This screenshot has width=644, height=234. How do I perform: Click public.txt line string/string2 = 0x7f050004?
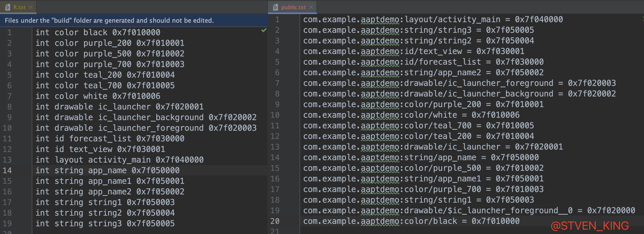pyautogui.click(x=419, y=41)
